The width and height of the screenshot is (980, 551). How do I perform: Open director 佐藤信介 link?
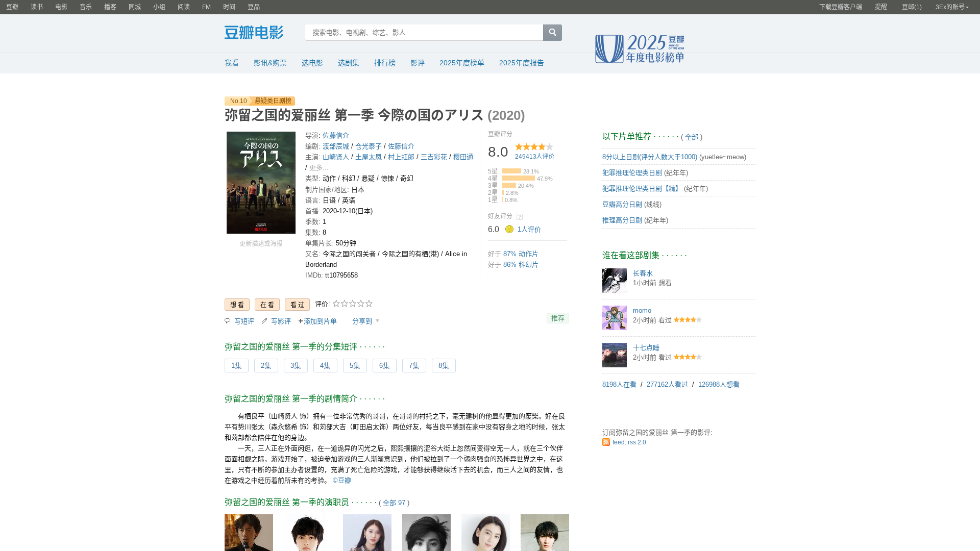(336, 136)
